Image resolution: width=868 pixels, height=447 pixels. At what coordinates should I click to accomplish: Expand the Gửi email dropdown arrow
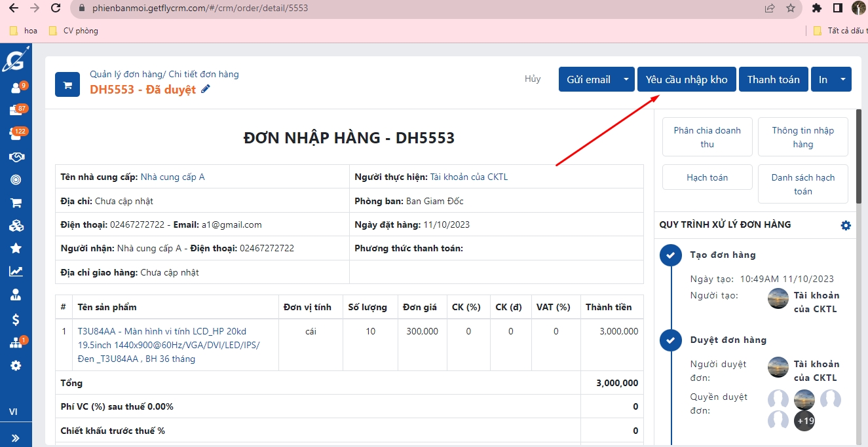click(x=626, y=80)
